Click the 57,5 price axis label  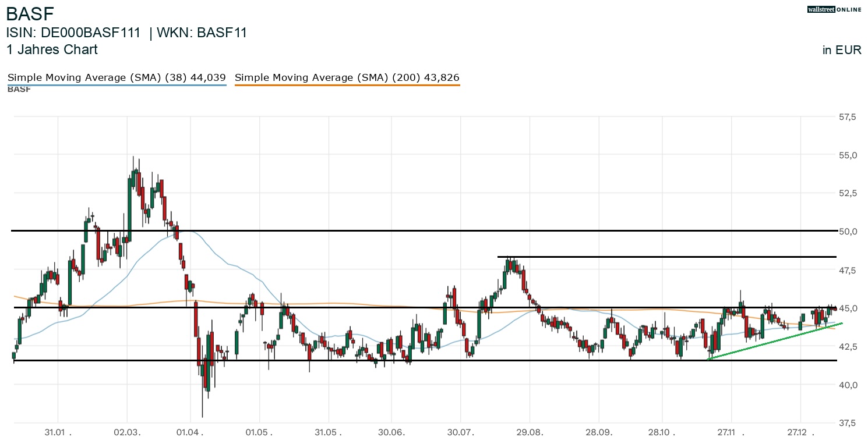point(847,117)
